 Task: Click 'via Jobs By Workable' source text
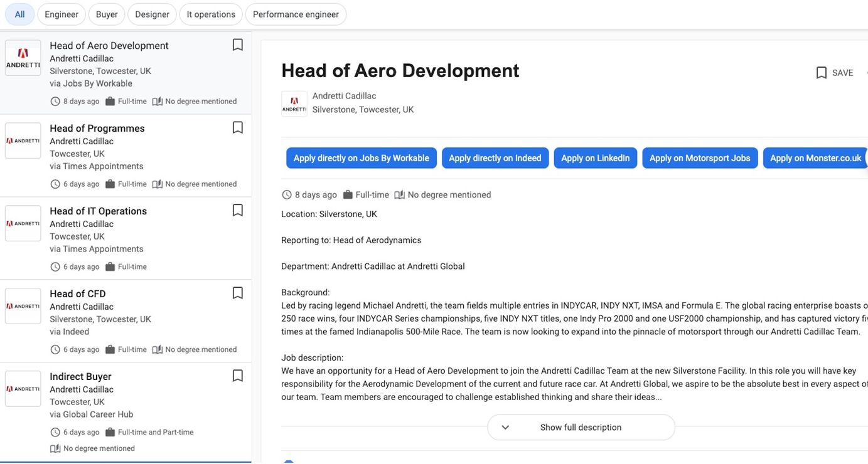tap(91, 83)
